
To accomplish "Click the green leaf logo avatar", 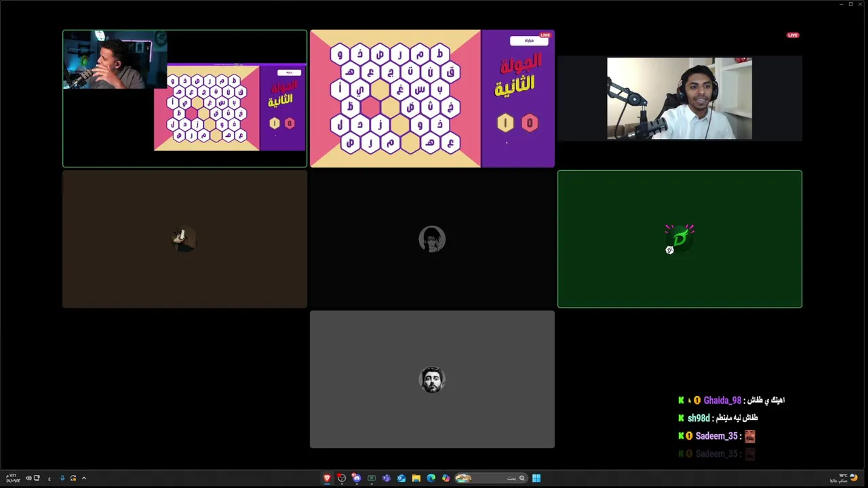I will pos(679,239).
